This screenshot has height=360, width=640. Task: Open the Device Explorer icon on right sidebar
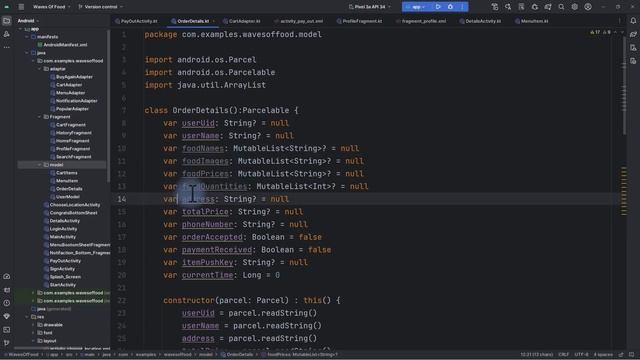[x=633, y=48]
